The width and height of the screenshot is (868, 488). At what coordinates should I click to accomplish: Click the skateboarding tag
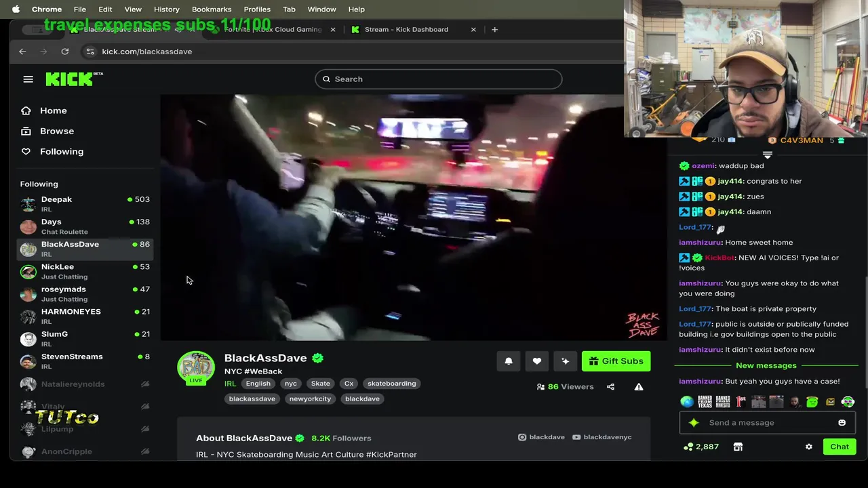(x=391, y=384)
